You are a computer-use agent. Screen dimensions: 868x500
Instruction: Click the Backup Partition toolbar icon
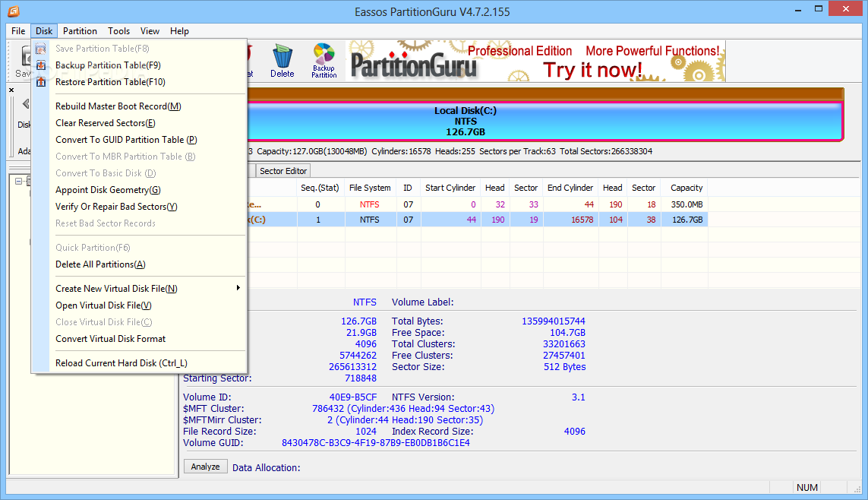click(324, 60)
